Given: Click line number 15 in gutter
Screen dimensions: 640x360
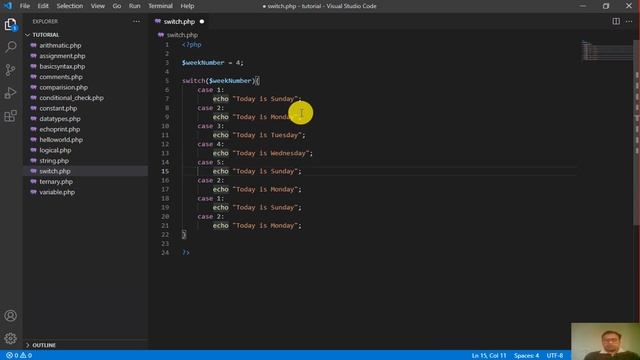Looking at the screenshot, I should click(x=165, y=171).
